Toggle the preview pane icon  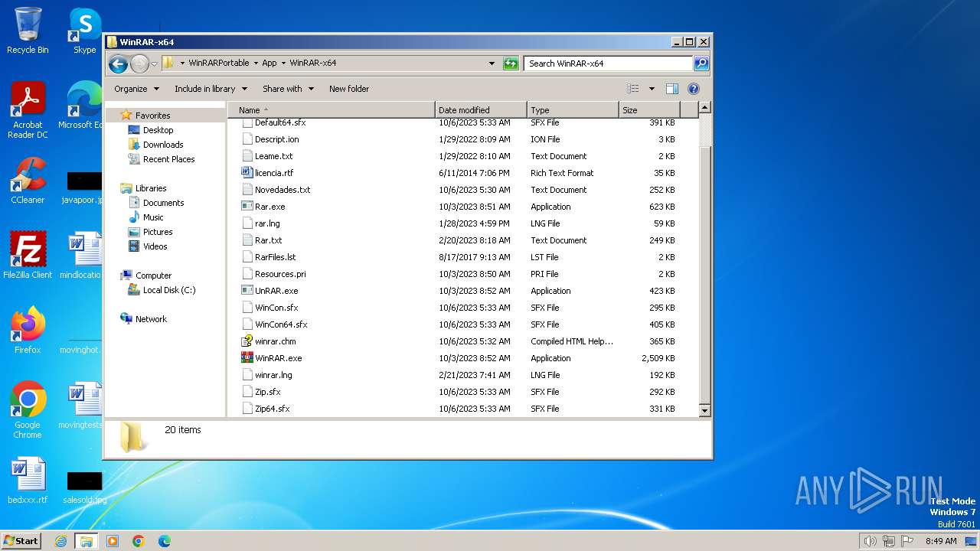click(x=671, y=89)
